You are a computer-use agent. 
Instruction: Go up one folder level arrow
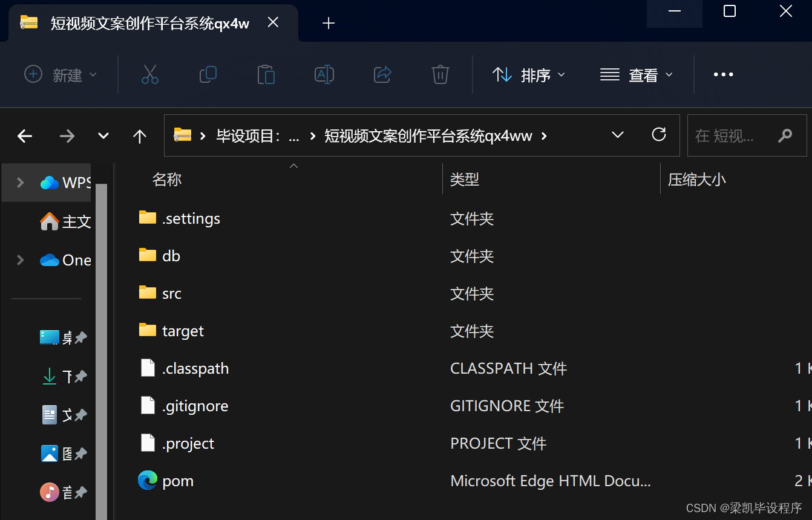140,136
